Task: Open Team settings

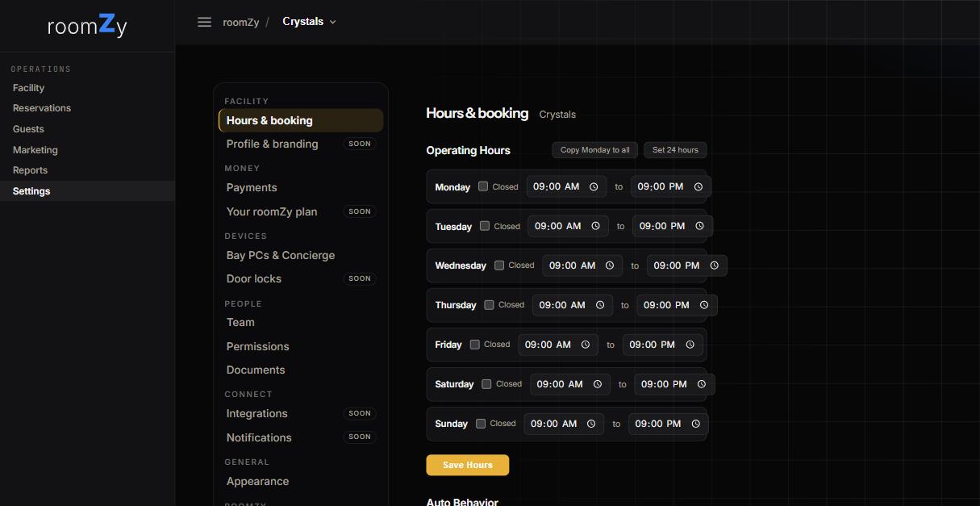Action: pyautogui.click(x=301, y=322)
